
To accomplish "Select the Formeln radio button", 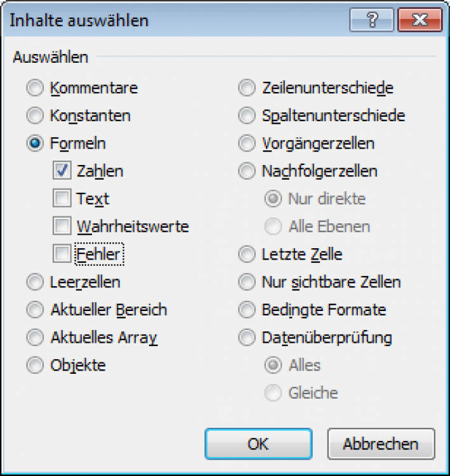I will 35,143.
